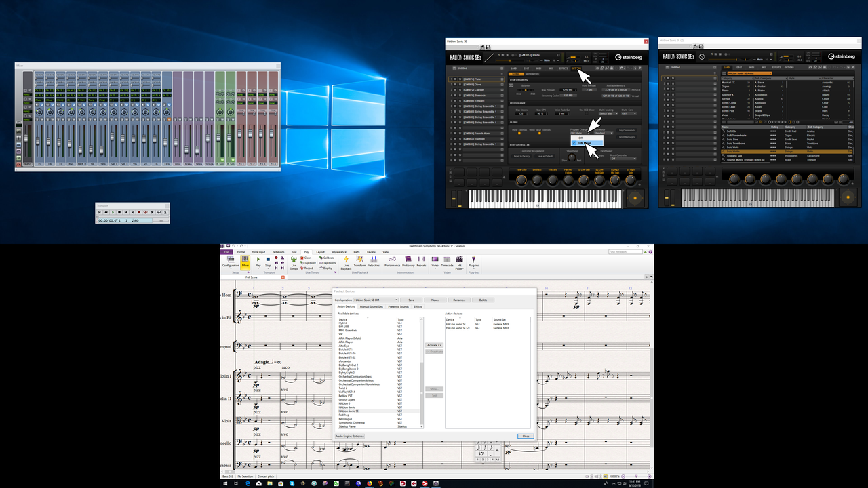This screenshot has width=868, height=488.
Task: Click the Reset Messages button in HALion
Action: point(627,137)
